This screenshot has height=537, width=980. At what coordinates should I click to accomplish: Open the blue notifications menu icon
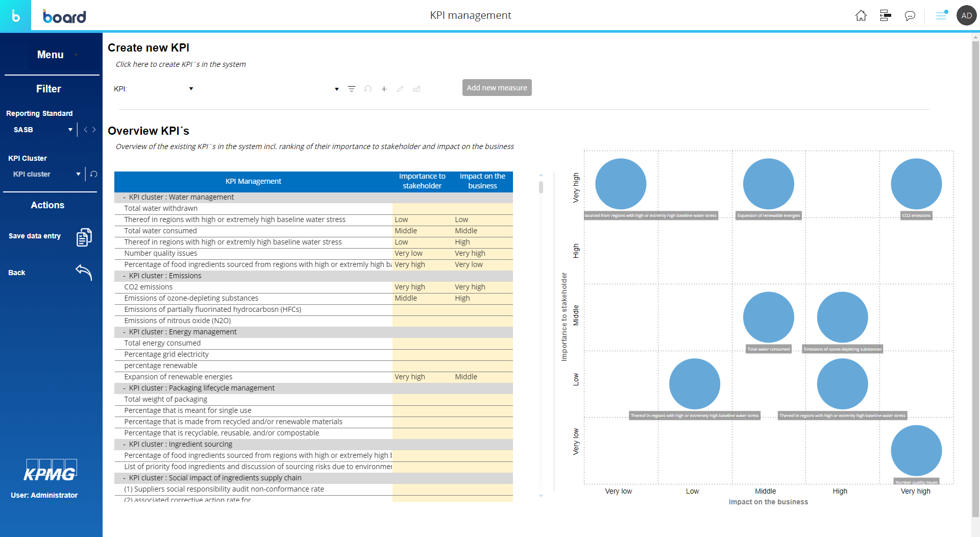(x=941, y=16)
